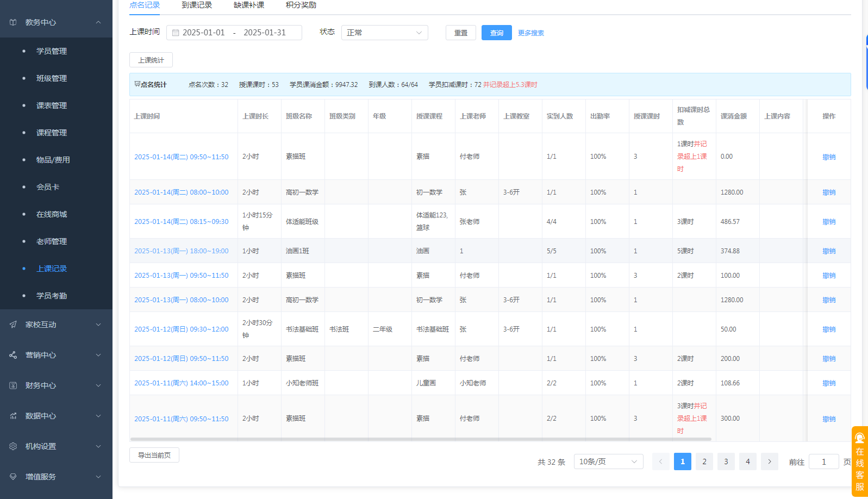The height and width of the screenshot is (499, 868).
Task: Switch to the 点名记录 tab
Action: [145, 5]
